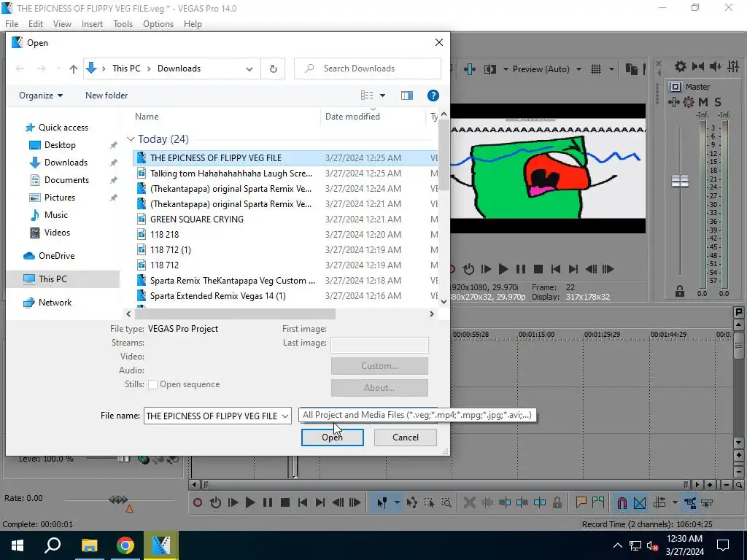Open the Insert menu
The width and height of the screenshot is (747, 560).
(92, 24)
